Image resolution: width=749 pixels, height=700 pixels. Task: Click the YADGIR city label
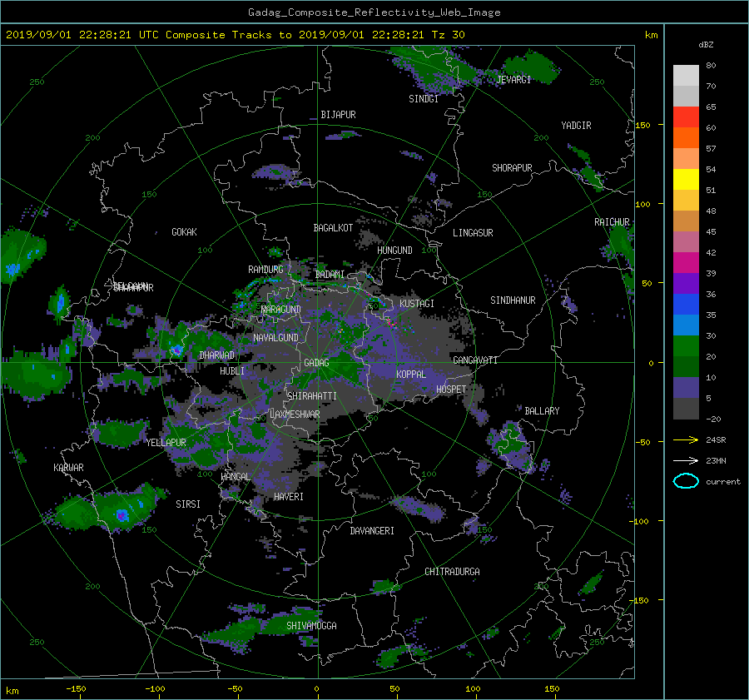point(576,126)
